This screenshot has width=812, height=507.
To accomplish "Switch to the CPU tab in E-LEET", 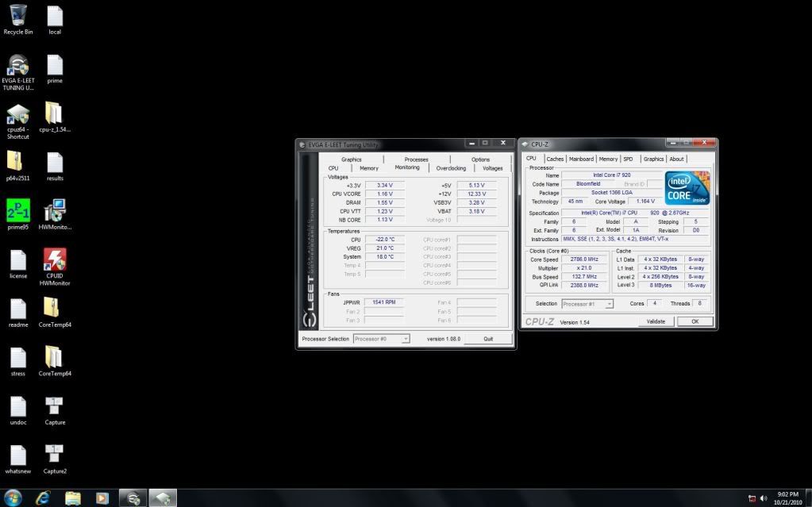I will click(x=333, y=168).
